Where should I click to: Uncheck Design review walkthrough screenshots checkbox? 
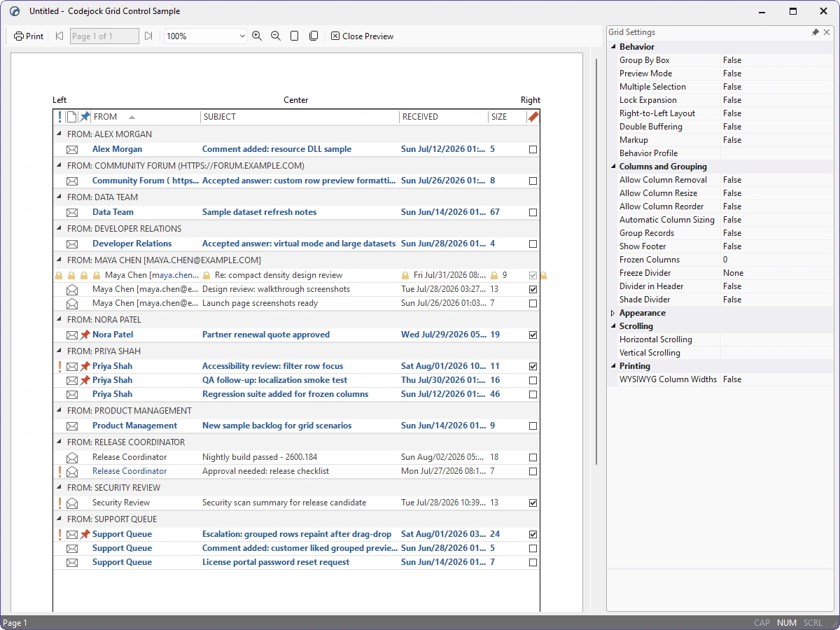coord(533,289)
